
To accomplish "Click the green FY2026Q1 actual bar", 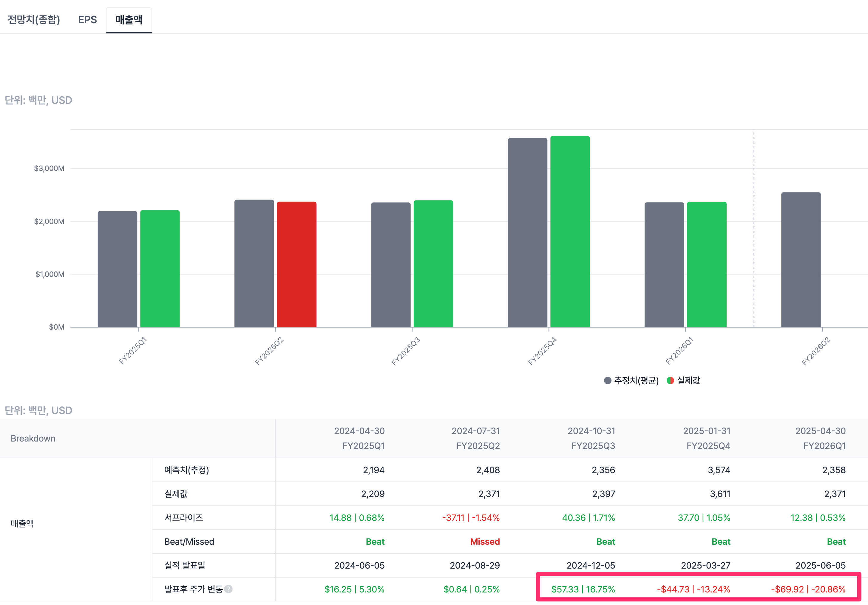I will point(707,264).
